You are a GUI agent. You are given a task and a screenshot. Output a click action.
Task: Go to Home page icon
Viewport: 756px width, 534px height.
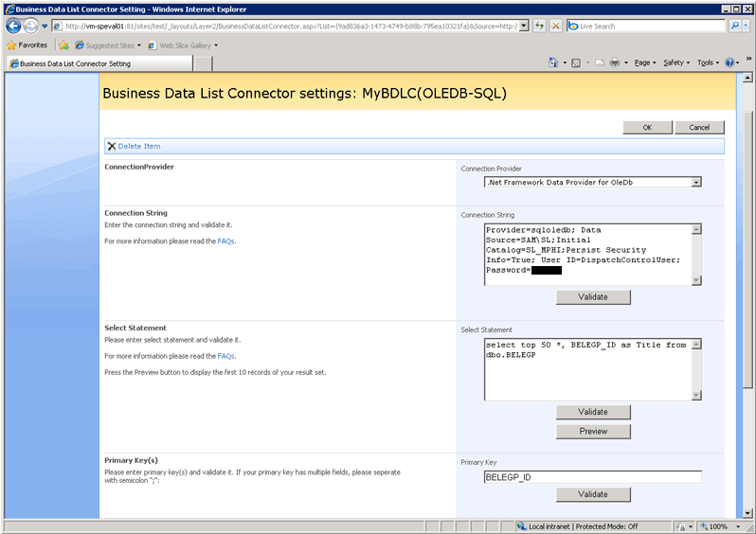pyautogui.click(x=553, y=62)
